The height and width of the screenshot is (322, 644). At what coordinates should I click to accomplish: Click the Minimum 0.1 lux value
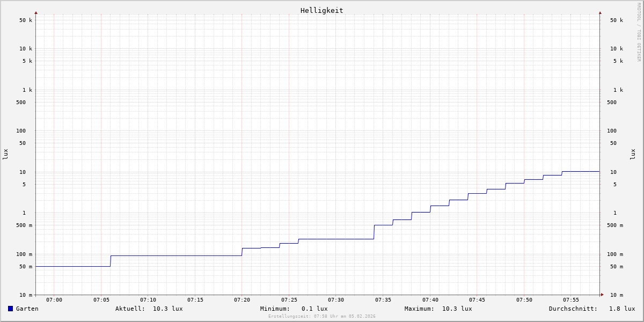click(314, 309)
